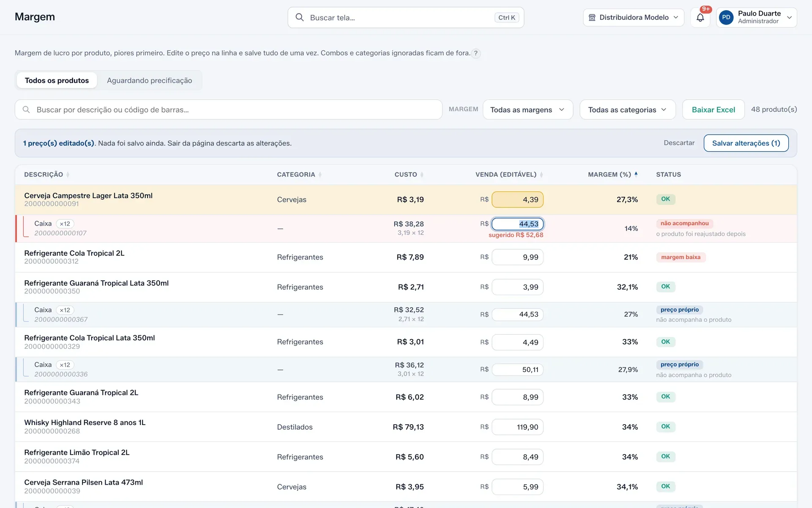Viewport: 812px width, 508px height.
Task: Sort by Custo column arrows
Action: [x=422, y=174]
